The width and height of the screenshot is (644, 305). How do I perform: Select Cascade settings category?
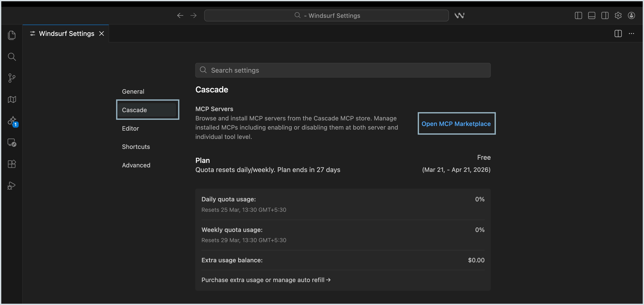coord(148,110)
